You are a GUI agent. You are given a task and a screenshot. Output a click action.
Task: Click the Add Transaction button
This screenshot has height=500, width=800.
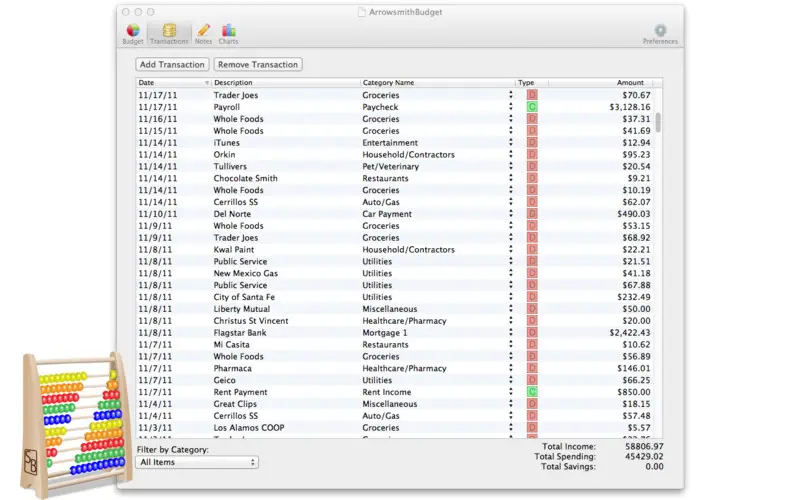[x=172, y=64]
